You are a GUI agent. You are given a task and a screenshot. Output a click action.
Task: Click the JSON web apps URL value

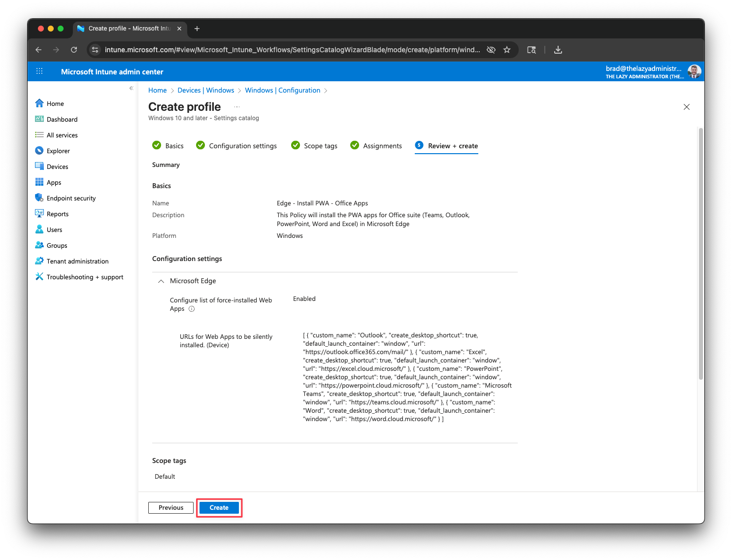click(407, 377)
